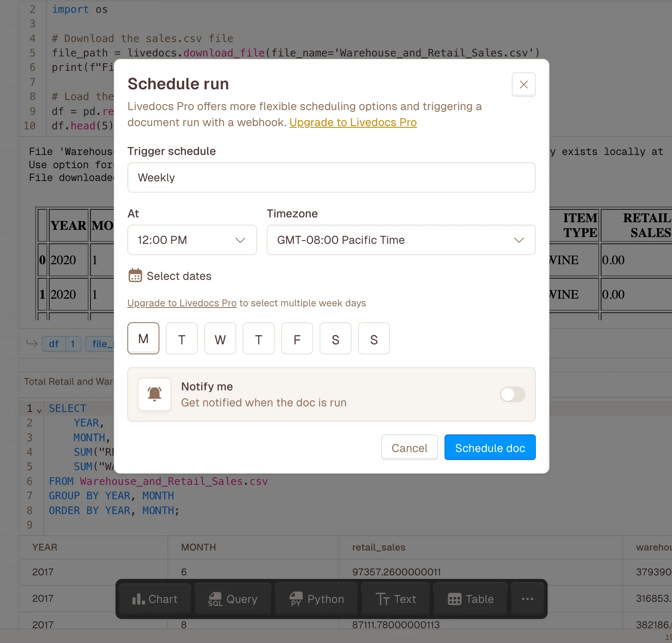Viewport: 672px width, 643px height.
Task: Open the 12:00 PM time dropdown
Action: tap(192, 240)
